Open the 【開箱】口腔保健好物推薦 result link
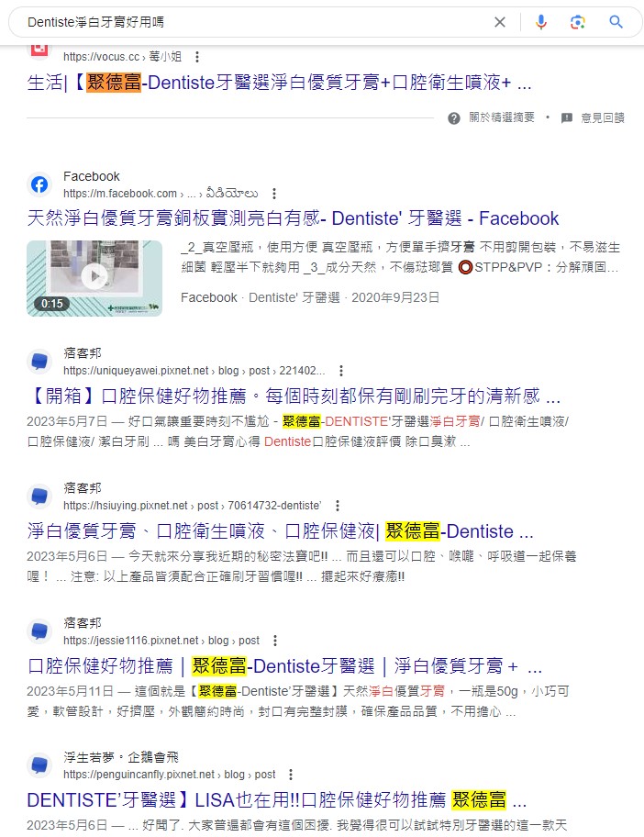The height and width of the screenshot is (837, 644). point(294,396)
